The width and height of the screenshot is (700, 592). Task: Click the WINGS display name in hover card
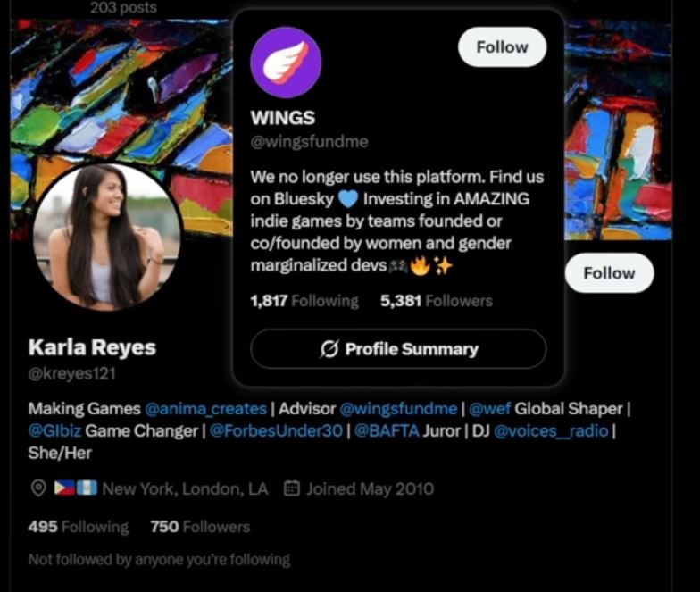click(x=283, y=118)
